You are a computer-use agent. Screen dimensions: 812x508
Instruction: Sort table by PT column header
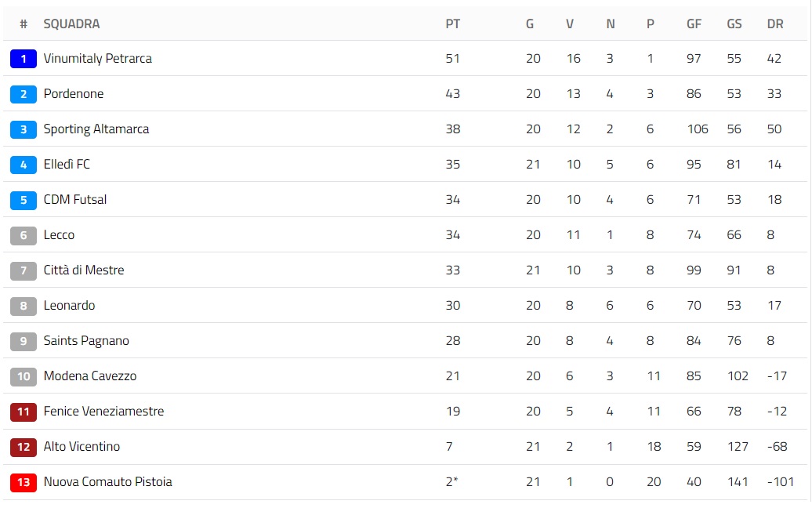coord(453,24)
